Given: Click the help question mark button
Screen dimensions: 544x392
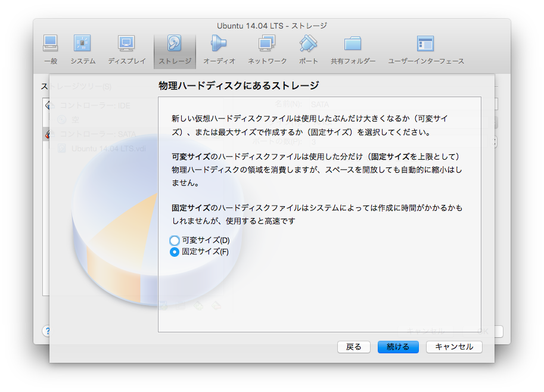Looking at the screenshot, I should (46, 331).
